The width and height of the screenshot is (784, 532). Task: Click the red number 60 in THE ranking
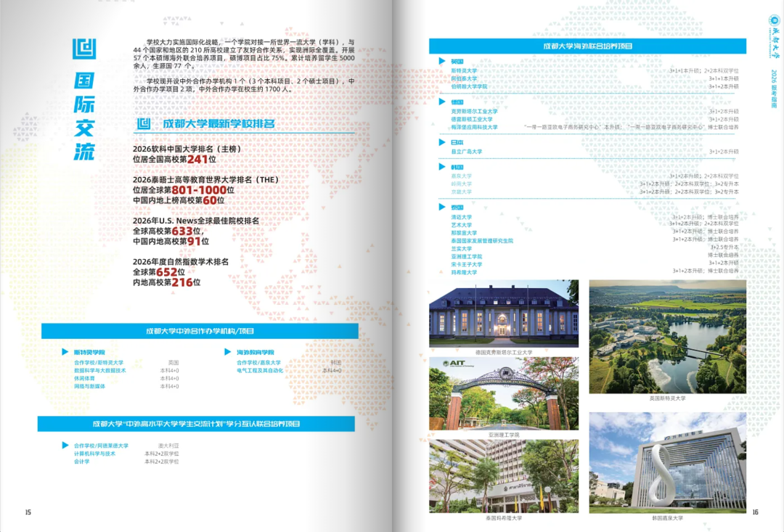210,200
